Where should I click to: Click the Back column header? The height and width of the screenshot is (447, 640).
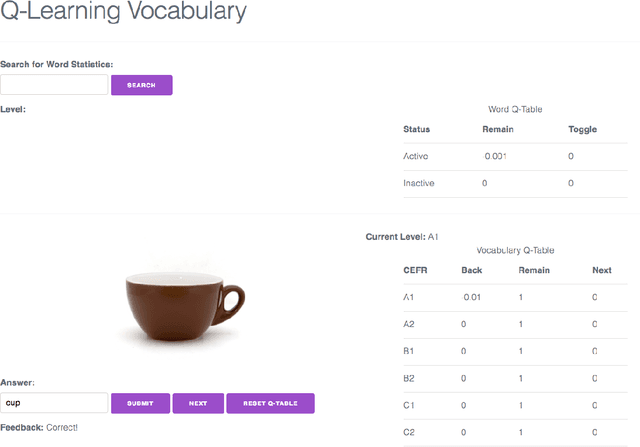click(x=471, y=270)
